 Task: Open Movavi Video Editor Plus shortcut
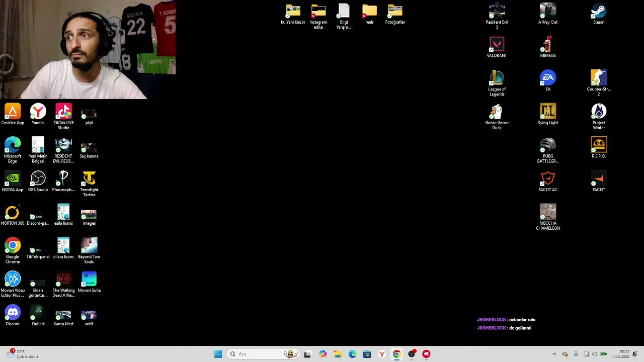13,284
